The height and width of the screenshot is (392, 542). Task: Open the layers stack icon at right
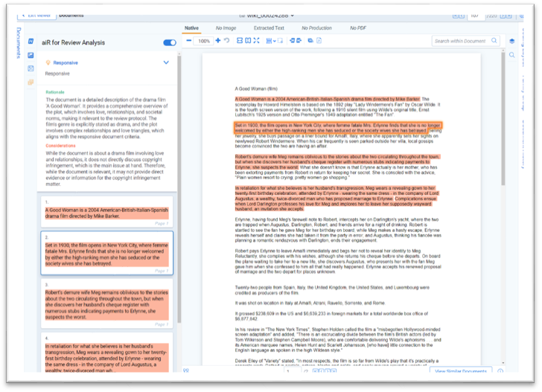[512, 41]
